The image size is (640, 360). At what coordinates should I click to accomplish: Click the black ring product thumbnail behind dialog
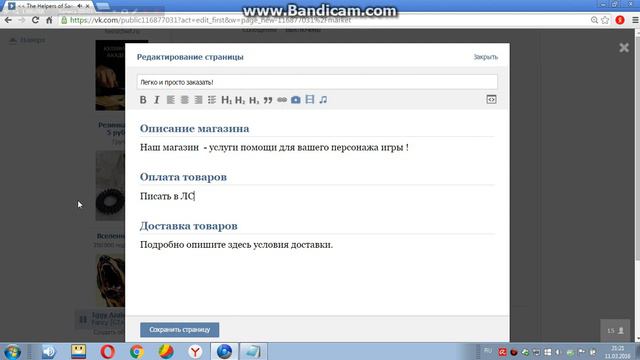click(111, 186)
